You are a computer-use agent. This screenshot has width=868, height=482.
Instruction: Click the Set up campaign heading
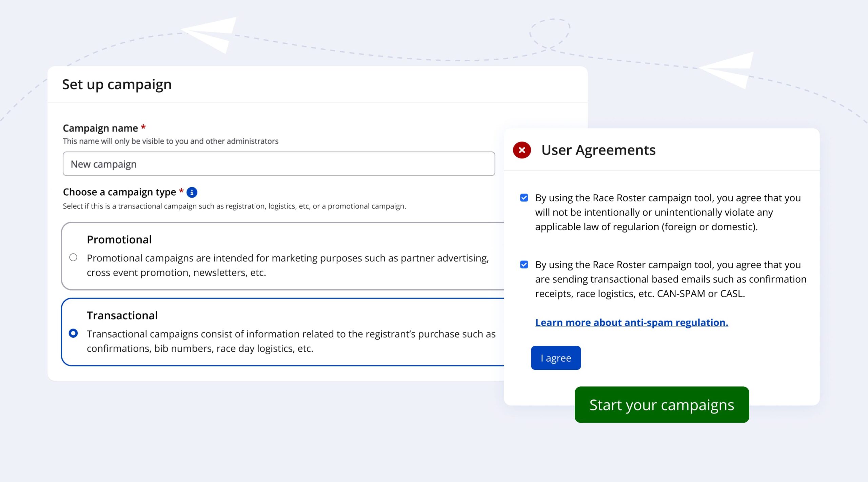(x=117, y=84)
